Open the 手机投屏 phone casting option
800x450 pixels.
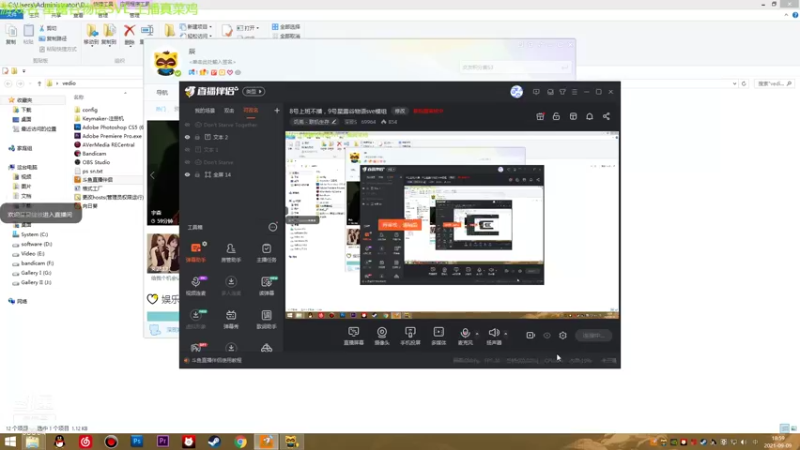tap(410, 336)
